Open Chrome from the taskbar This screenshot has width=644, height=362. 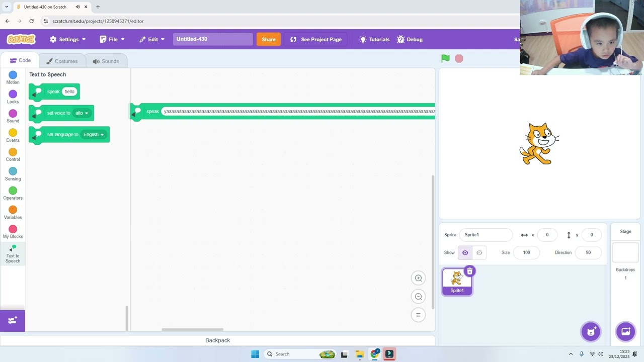[374, 354]
